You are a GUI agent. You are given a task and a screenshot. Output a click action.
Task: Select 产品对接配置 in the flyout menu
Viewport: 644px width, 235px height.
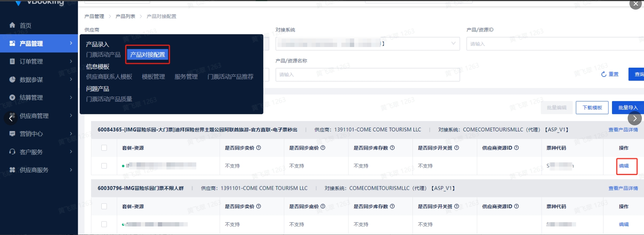(147, 54)
